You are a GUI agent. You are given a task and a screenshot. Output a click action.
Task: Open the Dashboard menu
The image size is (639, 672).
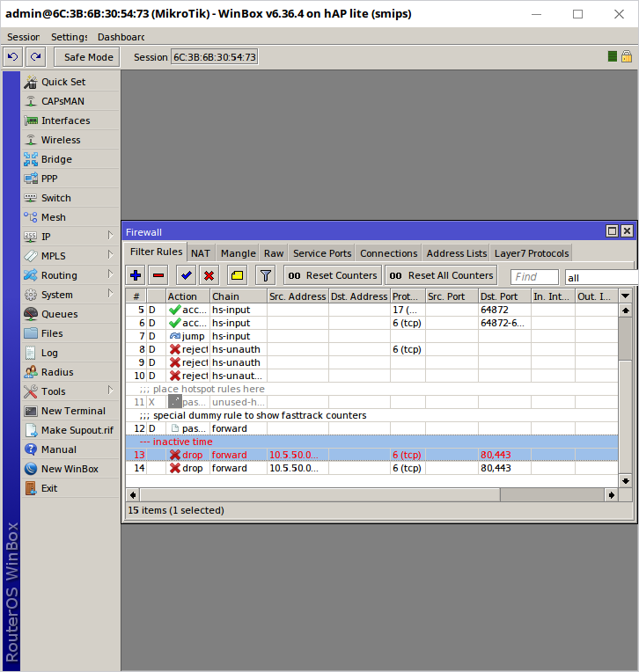(121, 37)
